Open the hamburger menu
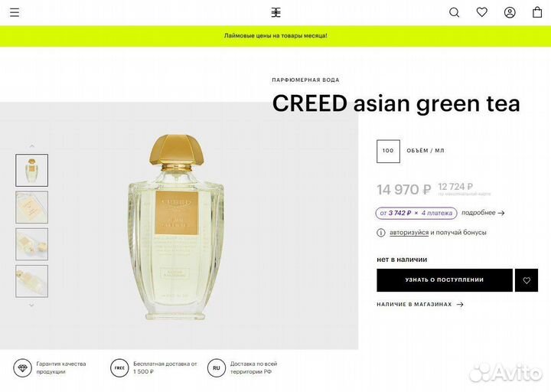 [x=15, y=13]
